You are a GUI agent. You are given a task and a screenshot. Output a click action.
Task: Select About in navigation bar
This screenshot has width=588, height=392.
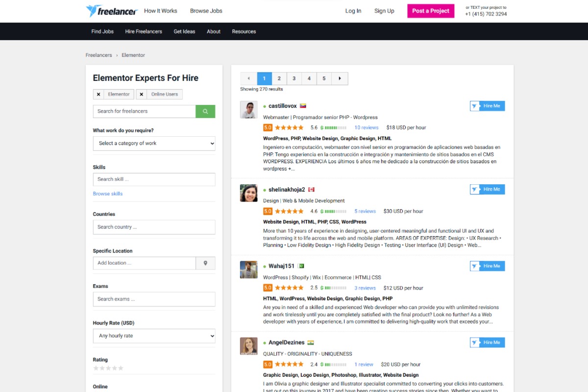pyautogui.click(x=214, y=31)
